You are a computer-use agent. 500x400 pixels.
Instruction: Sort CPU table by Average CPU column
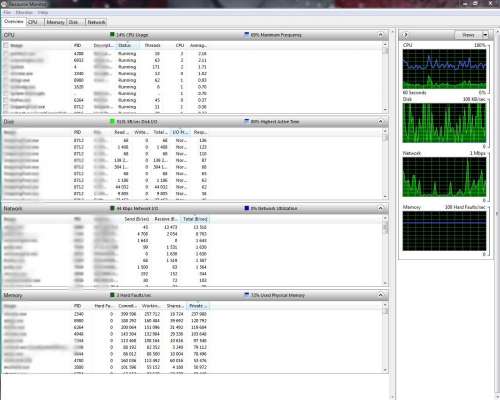pos(198,45)
